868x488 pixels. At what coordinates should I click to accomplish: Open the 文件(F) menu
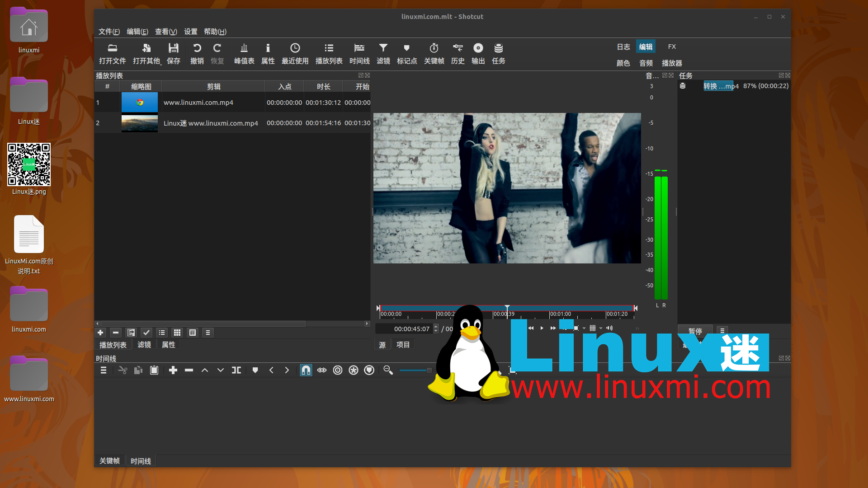(109, 32)
